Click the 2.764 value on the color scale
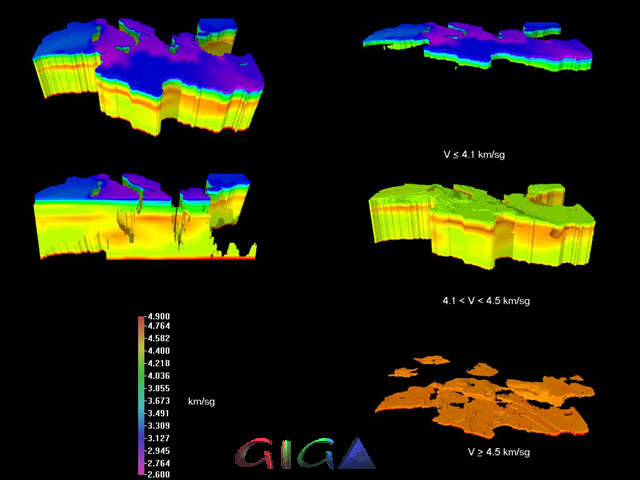 (x=158, y=463)
